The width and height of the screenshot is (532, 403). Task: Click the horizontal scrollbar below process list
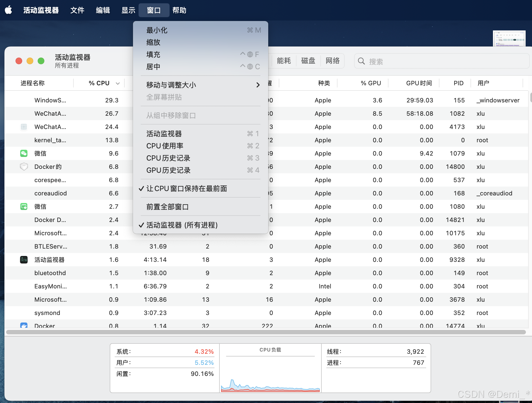(x=265, y=332)
